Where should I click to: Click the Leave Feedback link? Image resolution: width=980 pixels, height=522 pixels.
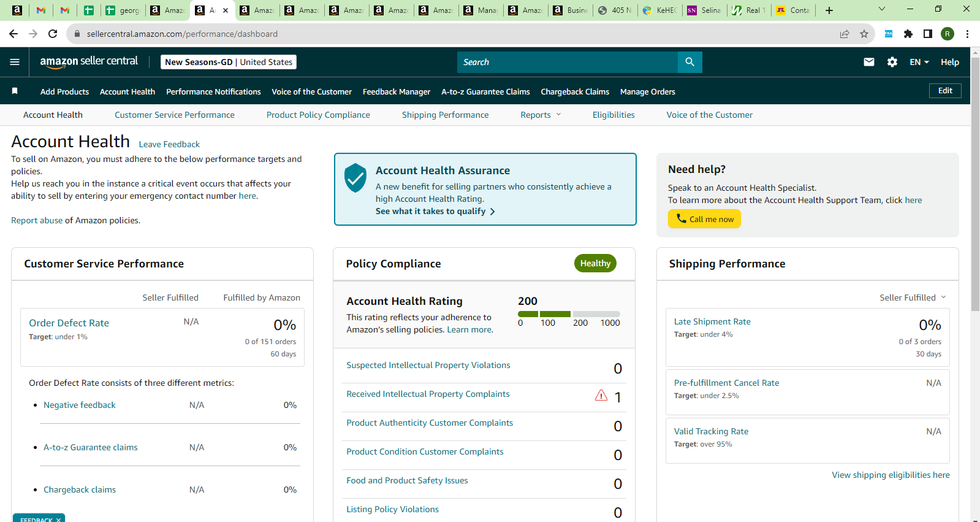(x=169, y=144)
